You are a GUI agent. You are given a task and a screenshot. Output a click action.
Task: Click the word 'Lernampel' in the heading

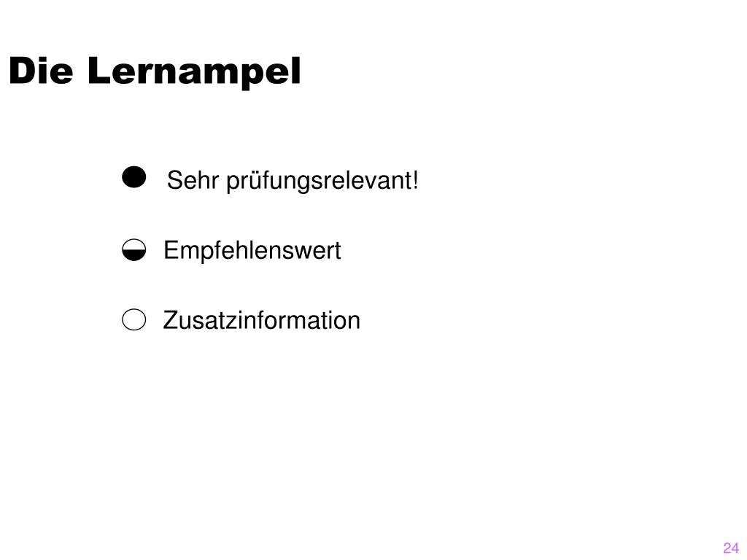click(x=194, y=71)
